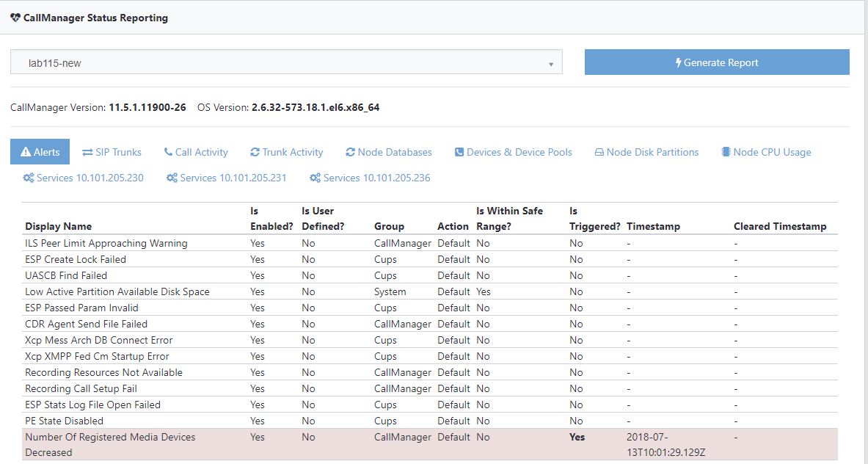The height and width of the screenshot is (464, 868).
Task: Click the CallManager Status Reporting heading
Action: (95, 18)
